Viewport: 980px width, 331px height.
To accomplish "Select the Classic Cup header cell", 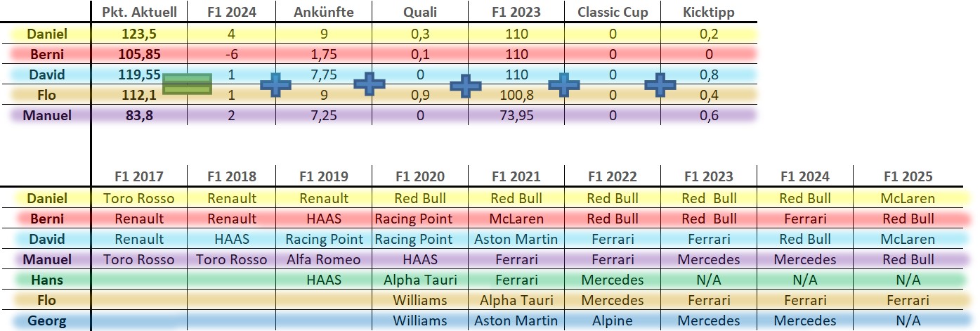I will 613,12.
